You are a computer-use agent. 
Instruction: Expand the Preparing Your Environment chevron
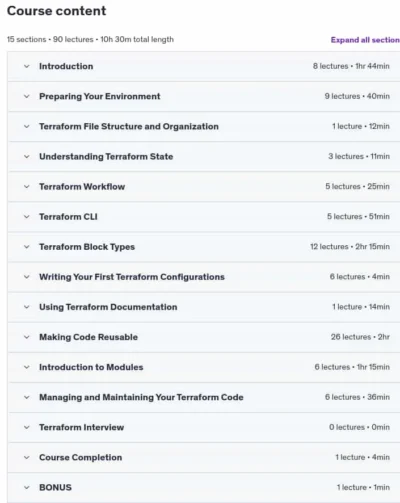point(27,96)
